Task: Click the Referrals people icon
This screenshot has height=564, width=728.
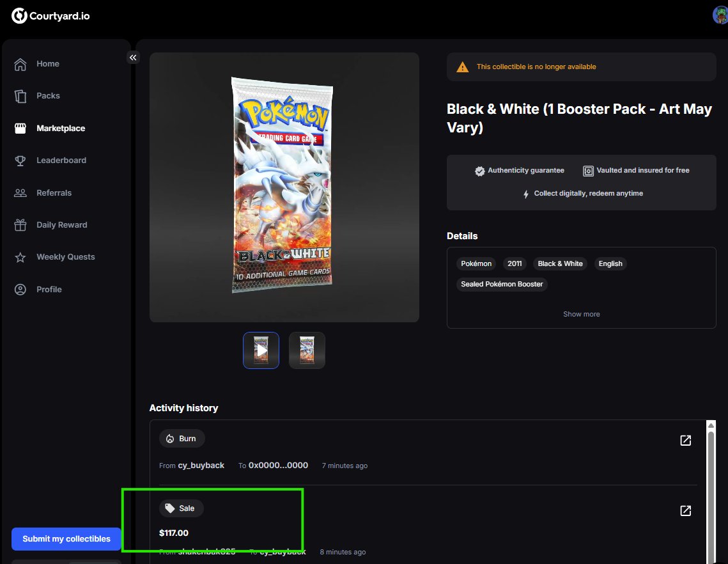Action: point(20,193)
